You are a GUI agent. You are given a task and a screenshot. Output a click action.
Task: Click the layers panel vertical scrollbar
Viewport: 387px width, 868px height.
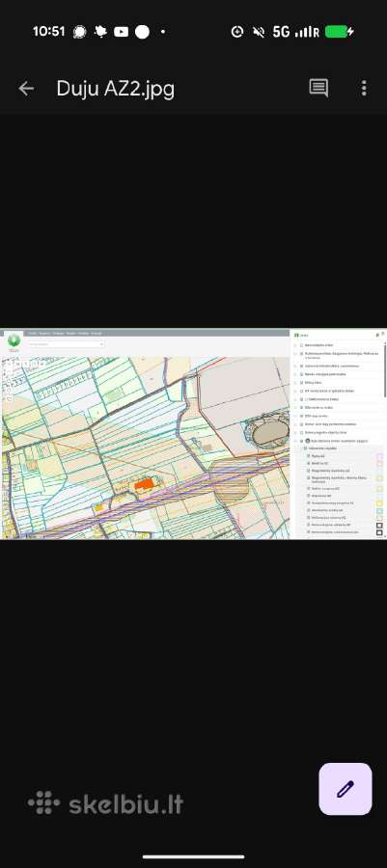pyautogui.click(x=385, y=370)
